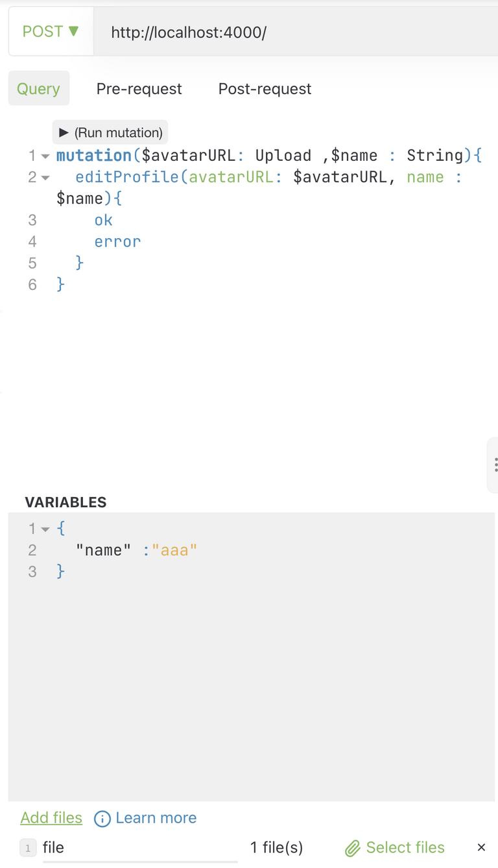
Task: Place cursor on the "aaa" variable value
Action: [174, 550]
